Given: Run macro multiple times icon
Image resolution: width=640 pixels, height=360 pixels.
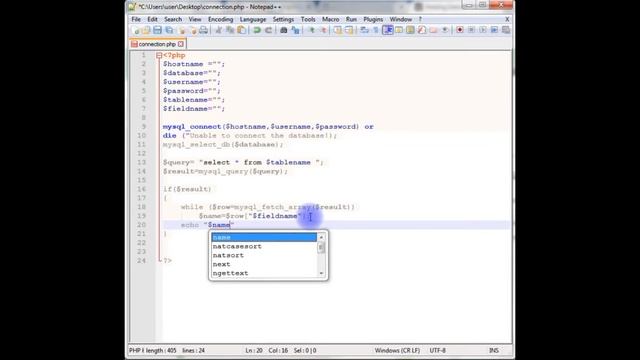Looking at the screenshot, I should [494, 30].
